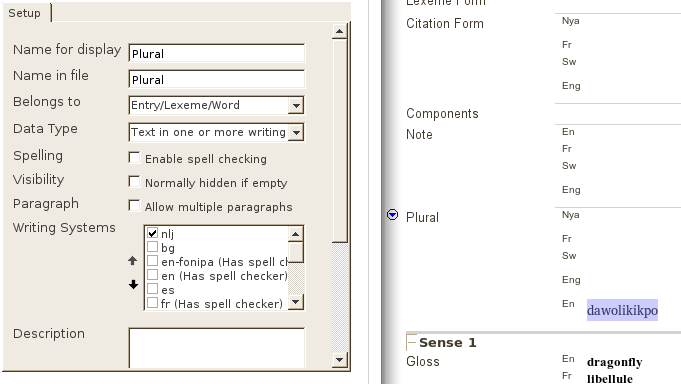
Task: Click the Writing Systems label
Action: coord(64,228)
